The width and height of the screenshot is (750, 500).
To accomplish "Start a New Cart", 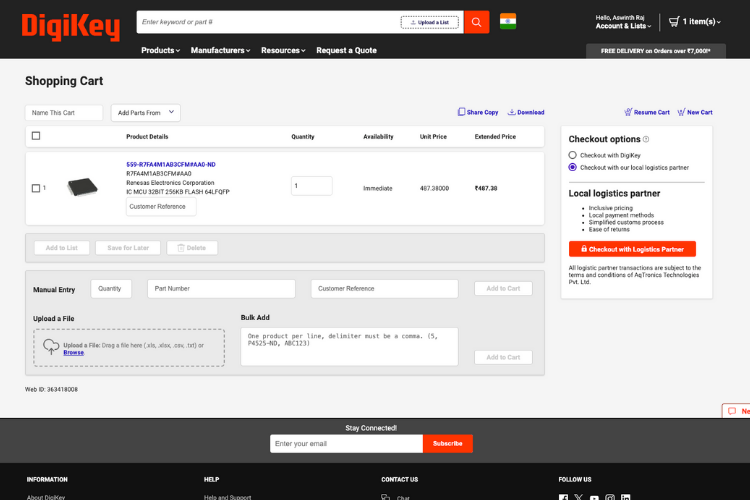I will coord(695,112).
